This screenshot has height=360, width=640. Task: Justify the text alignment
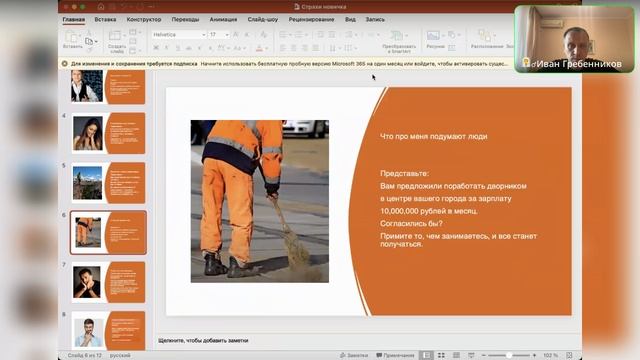316,48
